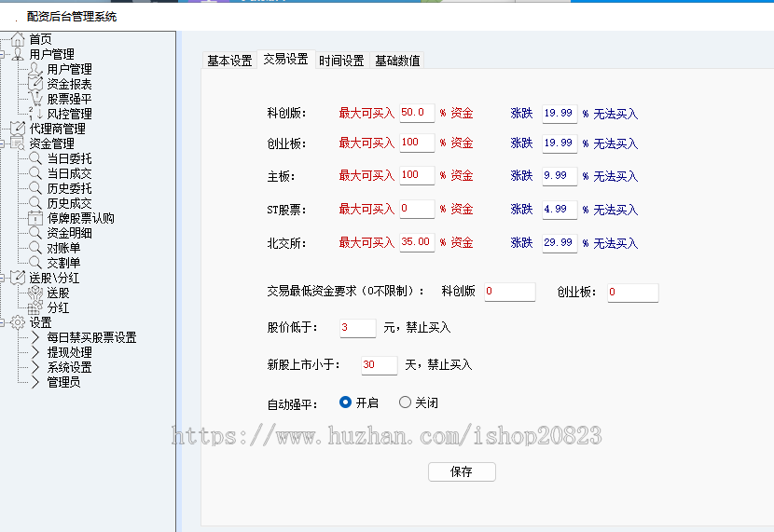Click the 北交所 涨跌 29.99 field
The height and width of the screenshot is (532, 774).
(560, 243)
